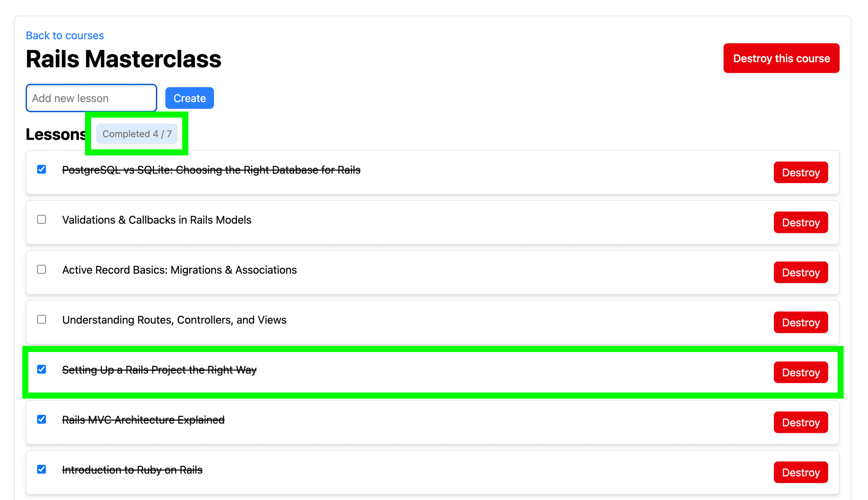Check the Active Record Basics lesson
Viewport: 868px width, 500px height.
click(x=42, y=270)
